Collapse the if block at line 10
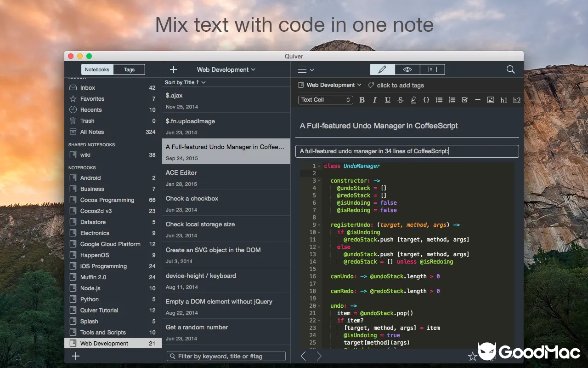The height and width of the screenshot is (368, 588). tap(319, 232)
